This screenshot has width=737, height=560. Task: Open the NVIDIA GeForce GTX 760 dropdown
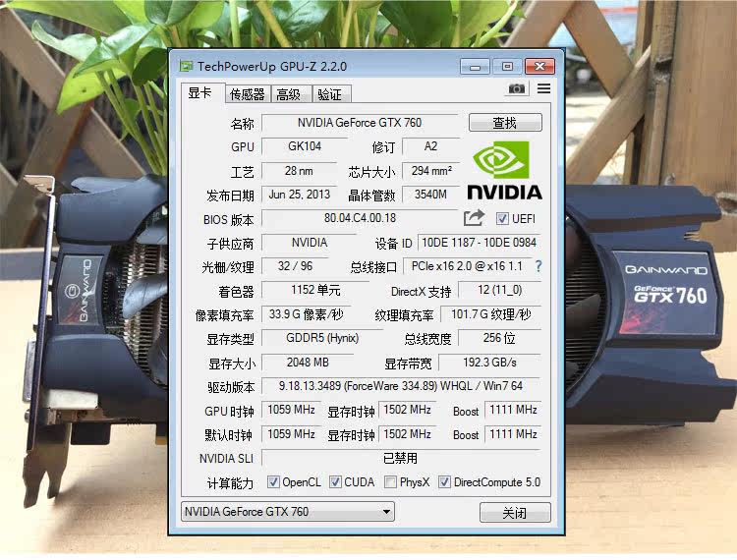click(288, 512)
